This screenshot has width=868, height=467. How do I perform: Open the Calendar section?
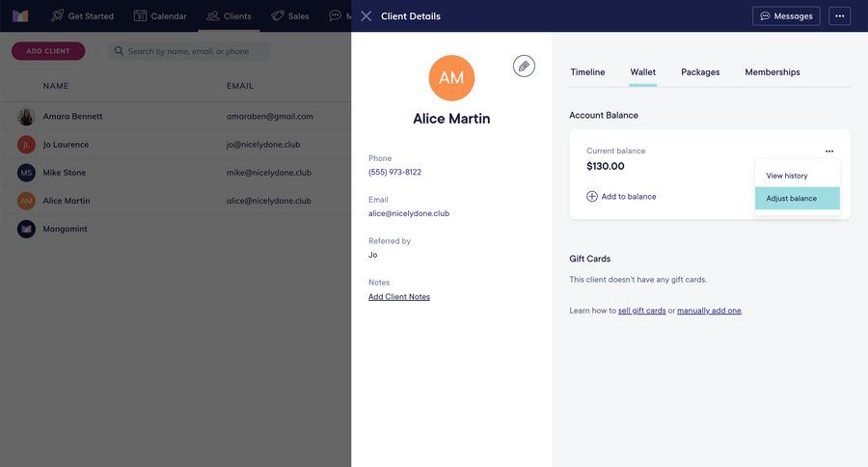(x=160, y=16)
